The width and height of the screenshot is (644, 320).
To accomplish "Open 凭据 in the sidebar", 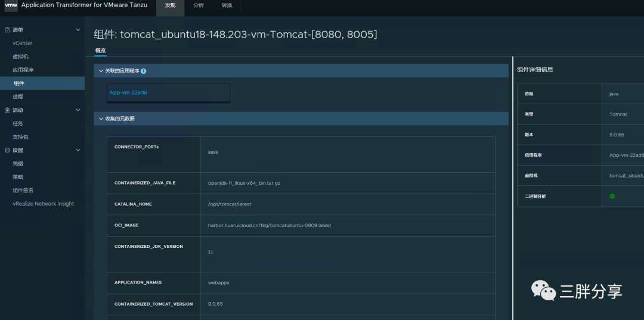I will tap(18, 164).
